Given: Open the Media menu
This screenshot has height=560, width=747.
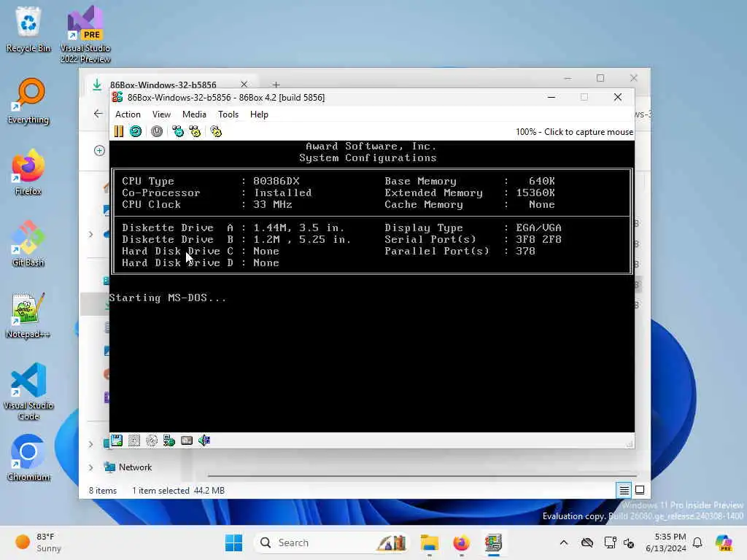Looking at the screenshot, I should pos(194,114).
